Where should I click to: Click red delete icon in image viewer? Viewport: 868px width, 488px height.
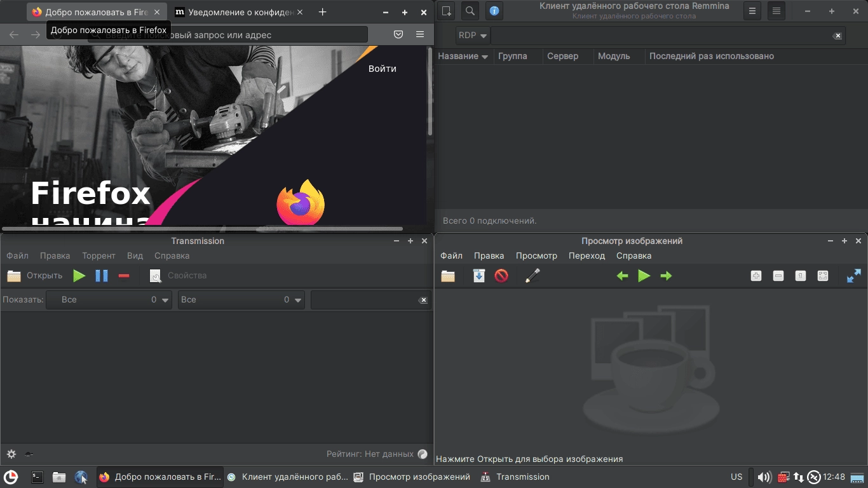(501, 276)
